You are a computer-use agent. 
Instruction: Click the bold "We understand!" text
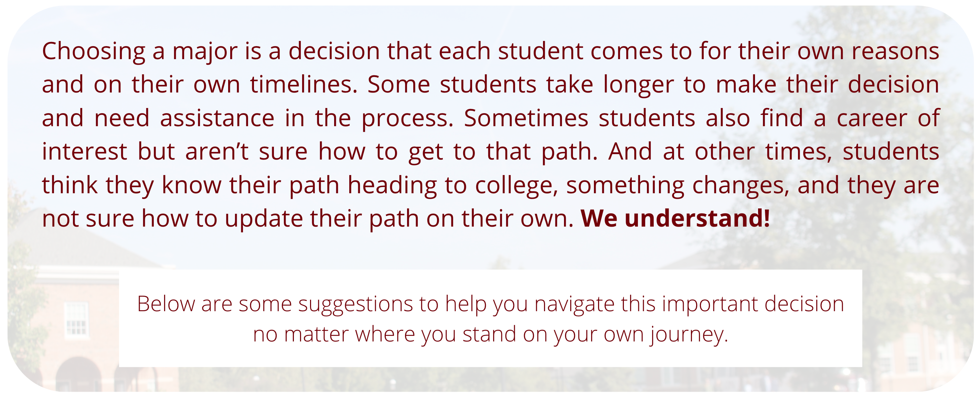pyautogui.click(x=676, y=219)
